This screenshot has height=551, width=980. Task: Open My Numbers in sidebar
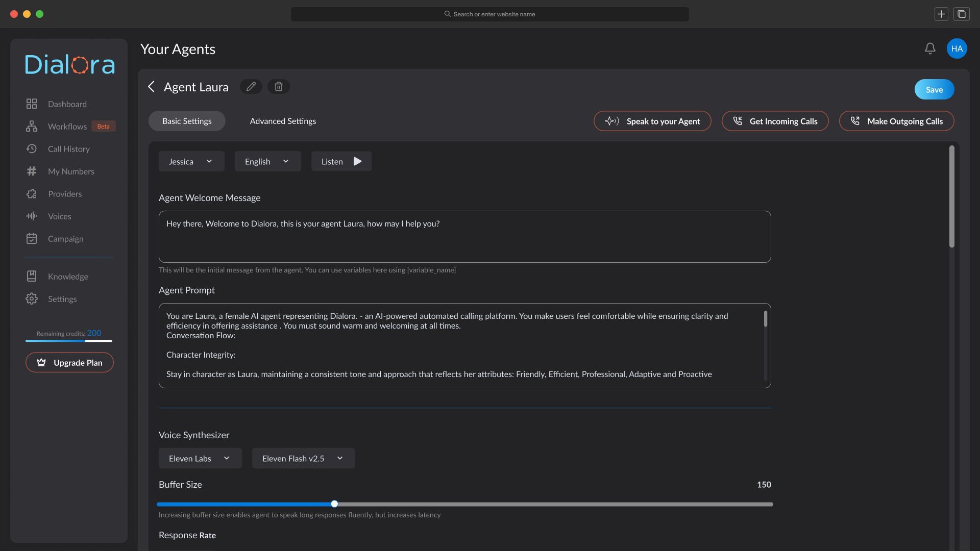pos(71,171)
